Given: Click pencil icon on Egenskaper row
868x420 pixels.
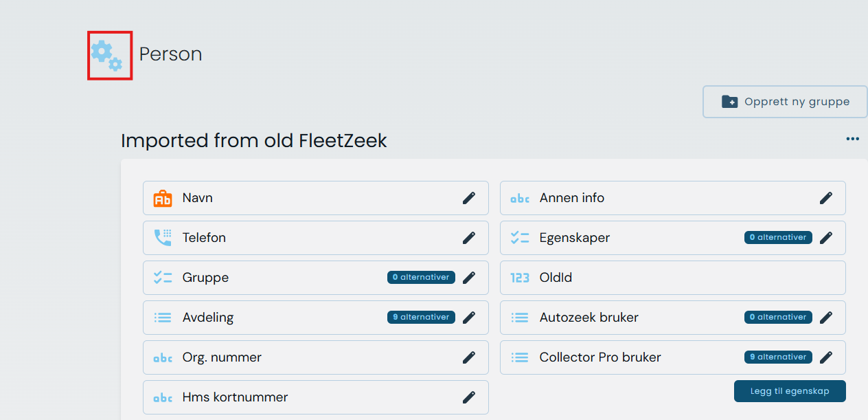Looking at the screenshot, I should 826,238.
